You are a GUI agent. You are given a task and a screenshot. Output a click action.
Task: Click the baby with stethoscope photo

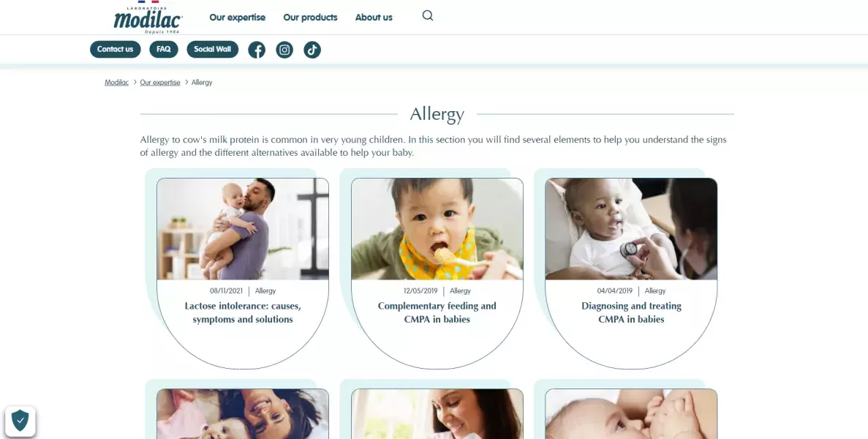coord(631,228)
